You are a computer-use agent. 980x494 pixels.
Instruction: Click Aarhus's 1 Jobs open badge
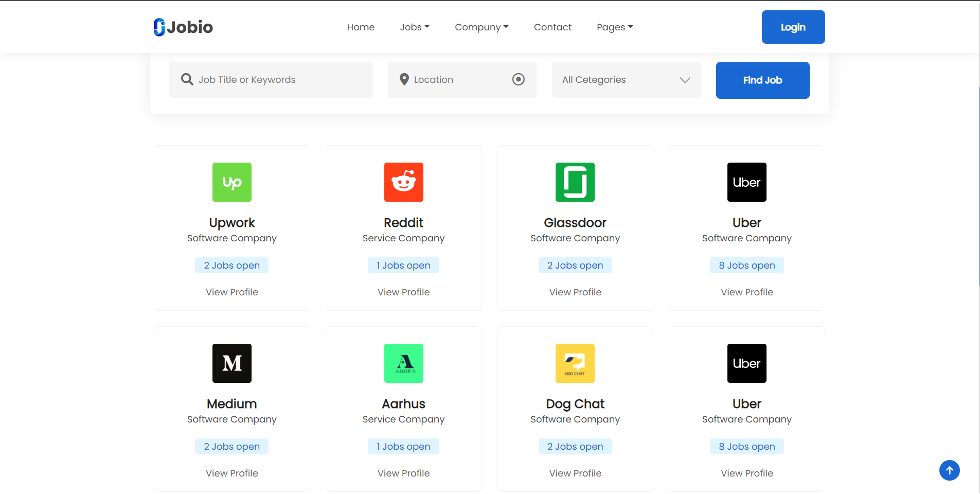pos(404,447)
